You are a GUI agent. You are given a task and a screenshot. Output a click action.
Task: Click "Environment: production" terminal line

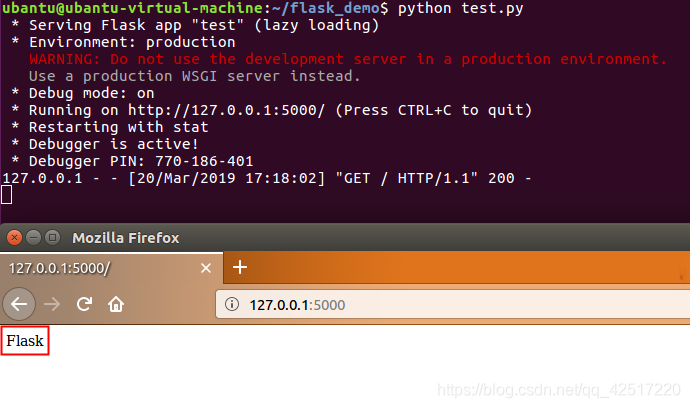[132, 42]
